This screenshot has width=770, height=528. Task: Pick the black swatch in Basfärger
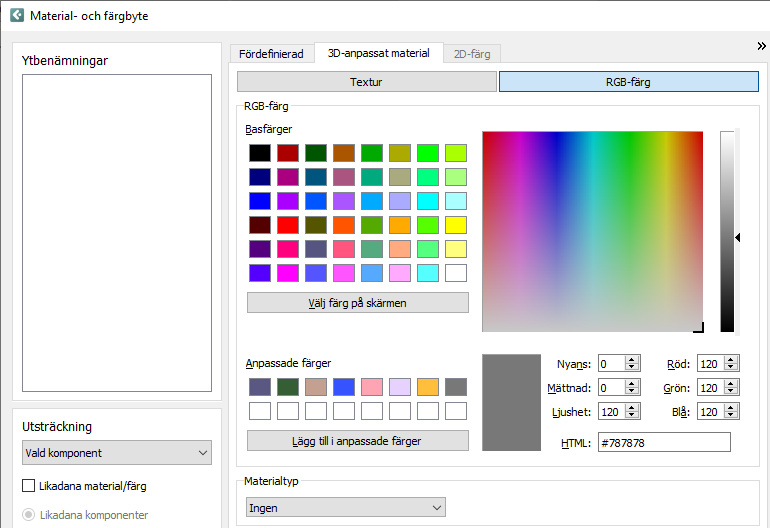(260, 153)
